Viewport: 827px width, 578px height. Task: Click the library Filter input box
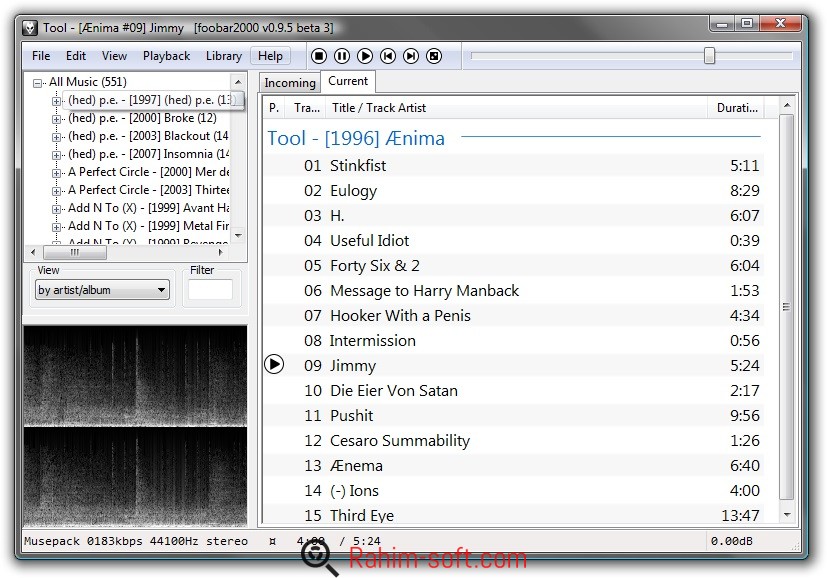click(210, 290)
